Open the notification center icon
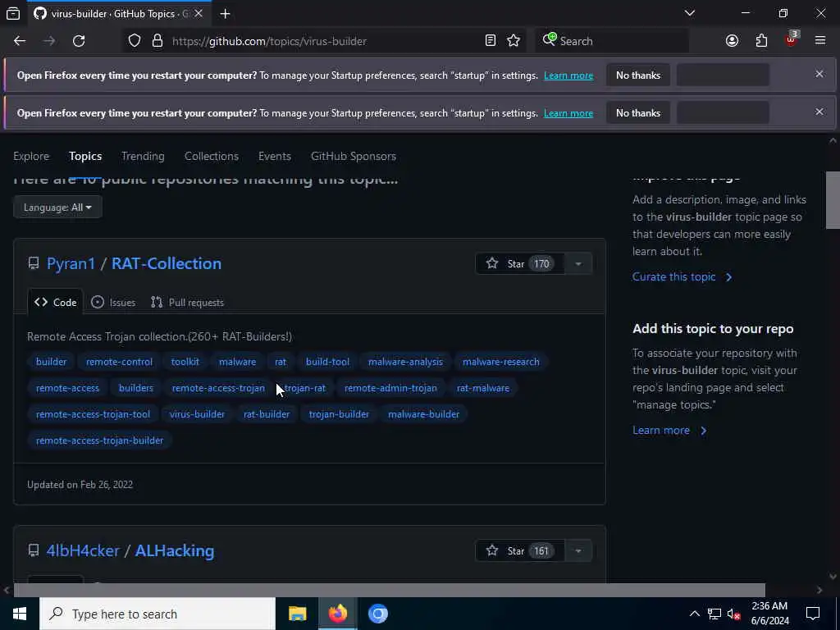The image size is (840, 630). click(813, 614)
